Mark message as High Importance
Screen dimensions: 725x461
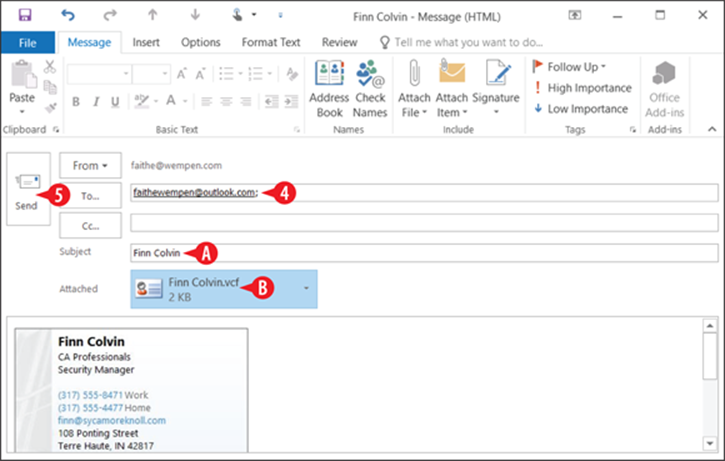pyautogui.click(x=583, y=88)
